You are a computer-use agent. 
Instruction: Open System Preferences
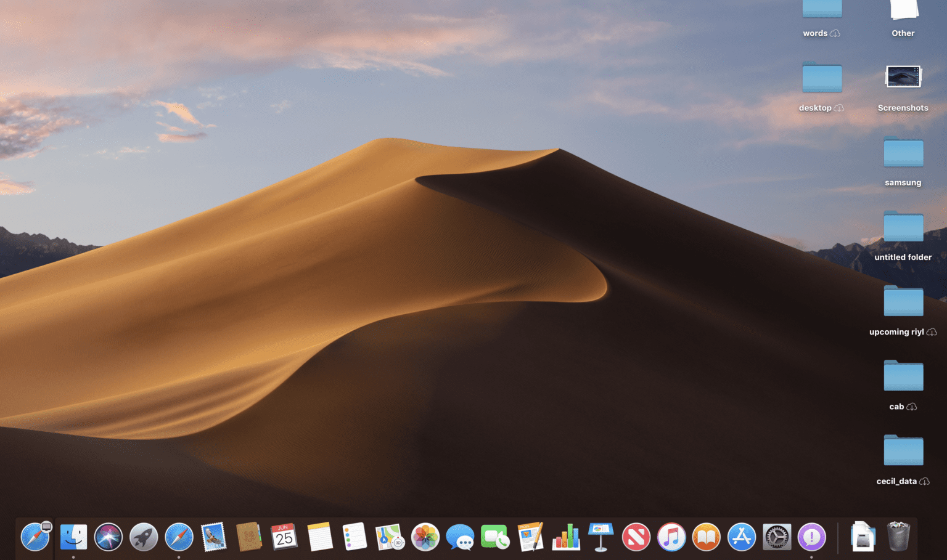click(x=776, y=537)
